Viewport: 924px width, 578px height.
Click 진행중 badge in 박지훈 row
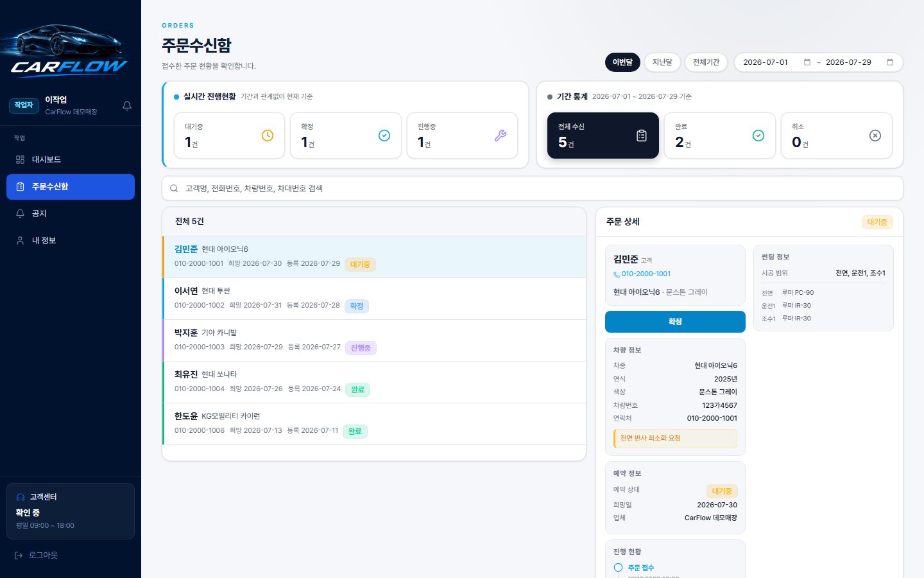coord(361,347)
